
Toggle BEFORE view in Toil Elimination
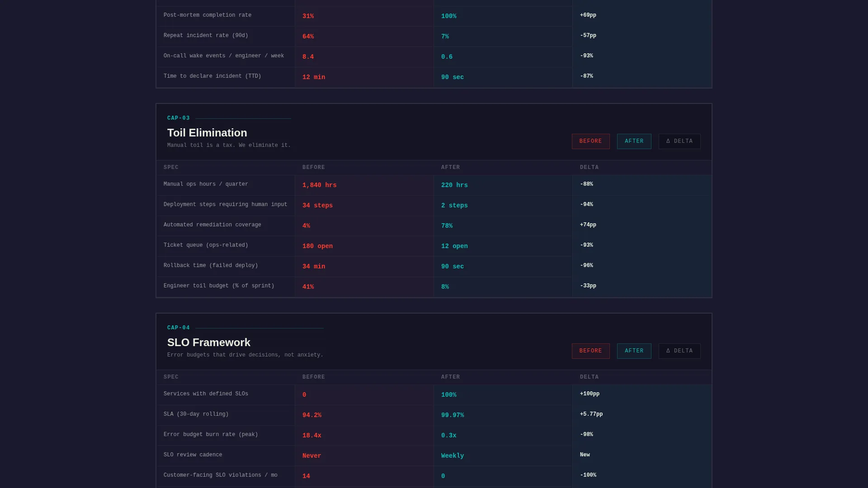[590, 141]
